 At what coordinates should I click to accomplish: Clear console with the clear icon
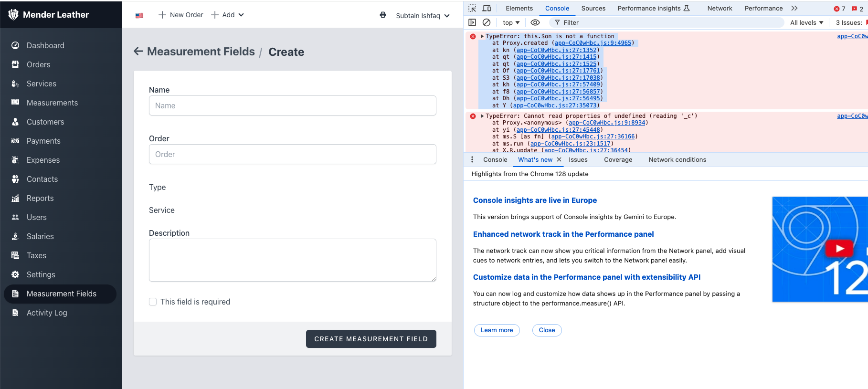point(487,22)
